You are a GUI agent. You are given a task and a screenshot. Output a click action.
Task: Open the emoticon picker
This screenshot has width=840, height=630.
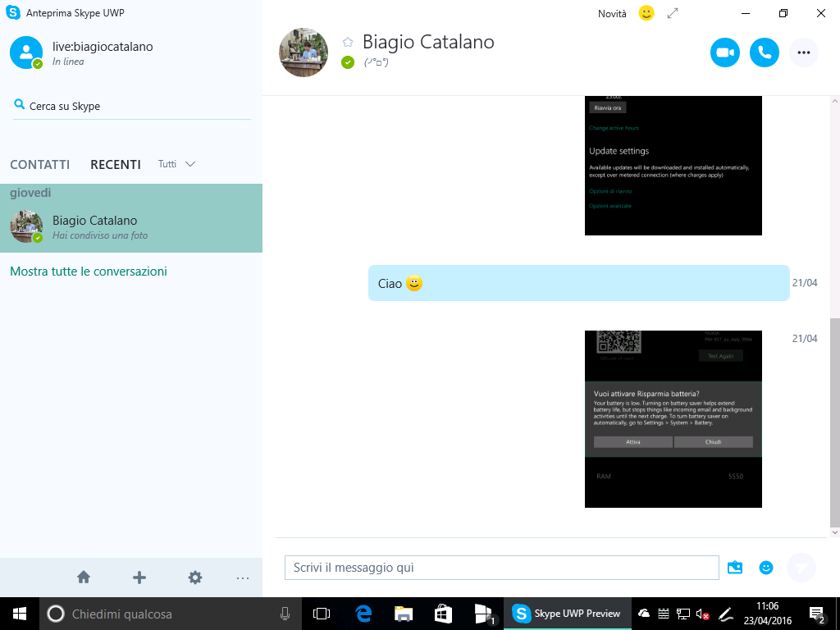[x=766, y=568]
